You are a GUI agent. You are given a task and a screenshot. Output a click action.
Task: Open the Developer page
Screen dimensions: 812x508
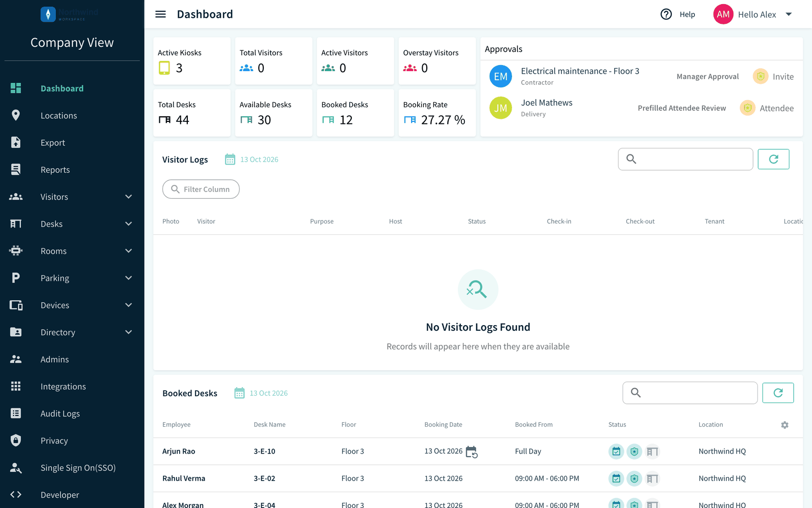pyautogui.click(x=72, y=495)
